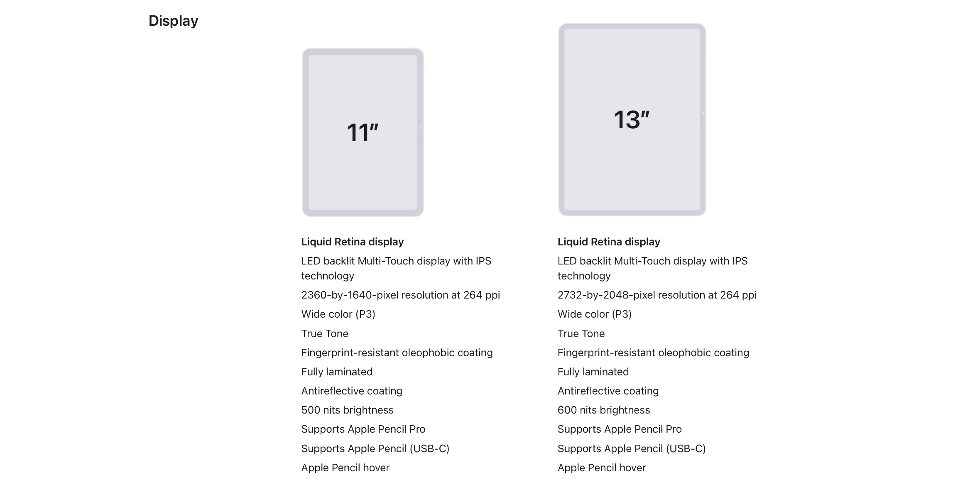Click the 2360-by-1640-pixel resolution line
Image resolution: width=980 pixels, height=480 pixels.
[x=400, y=295]
